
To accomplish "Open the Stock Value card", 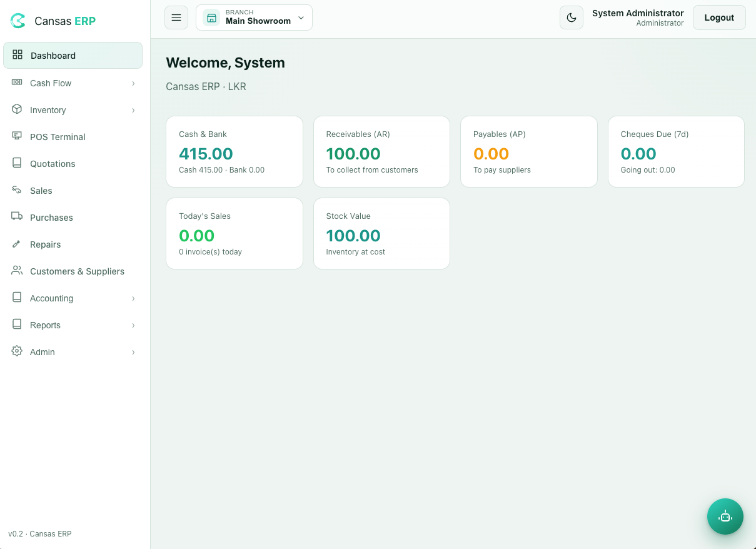I will [x=381, y=233].
